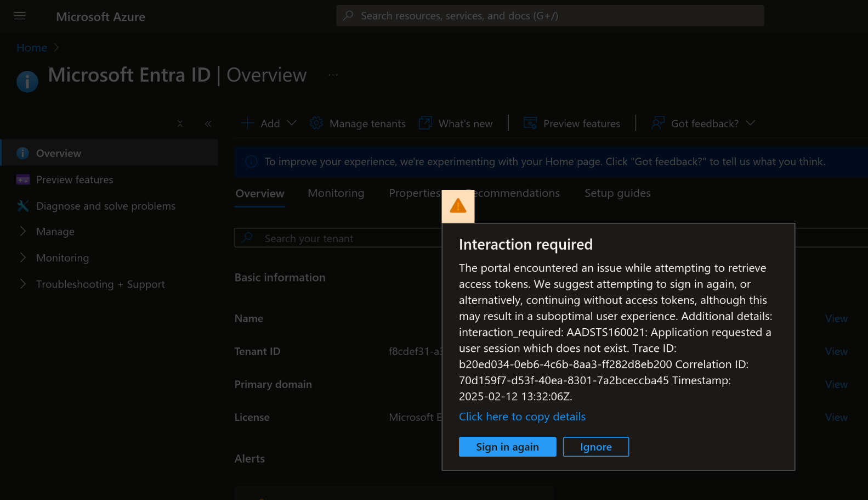The image size is (868, 500).
Task: Click the Interaction required dialog title
Action: click(x=525, y=244)
